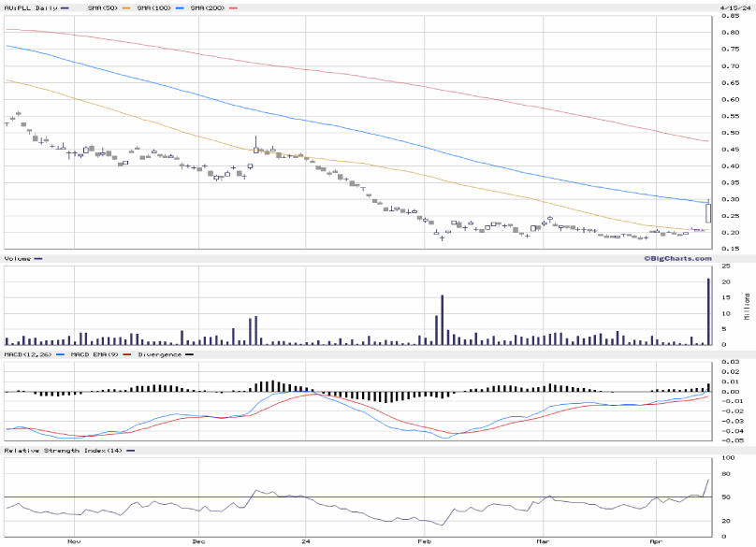Click the early February volume spike bar
Viewport: 756px width, 547px height.
442,320
